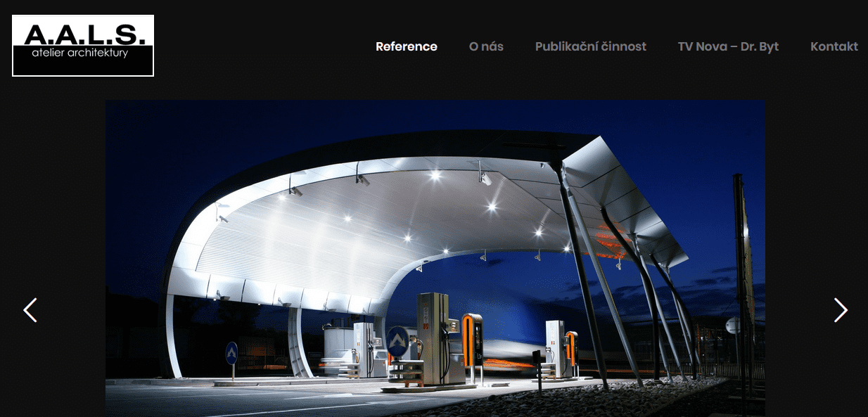This screenshot has height=417, width=868.
Task: Go to the next slide with right arrow
Action: [x=841, y=310]
